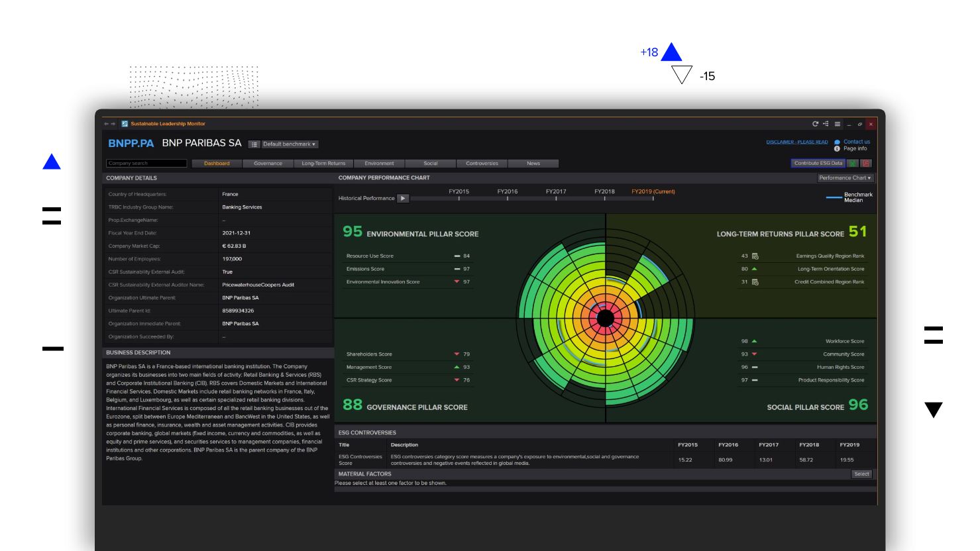Image resolution: width=980 pixels, height=551 pixels.
Task: Click the Contact us chat bubble icon
Action: (x=837, y=142)
